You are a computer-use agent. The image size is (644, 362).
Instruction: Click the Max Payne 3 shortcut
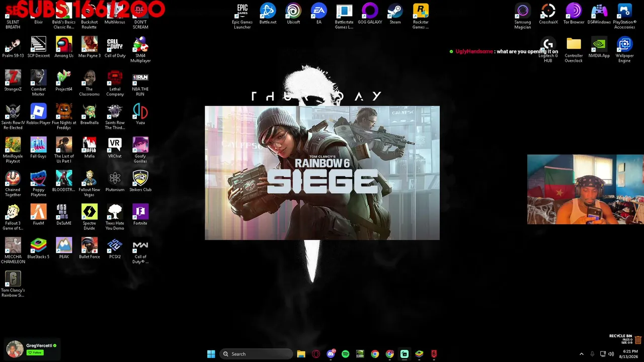[x=90, y=47]
